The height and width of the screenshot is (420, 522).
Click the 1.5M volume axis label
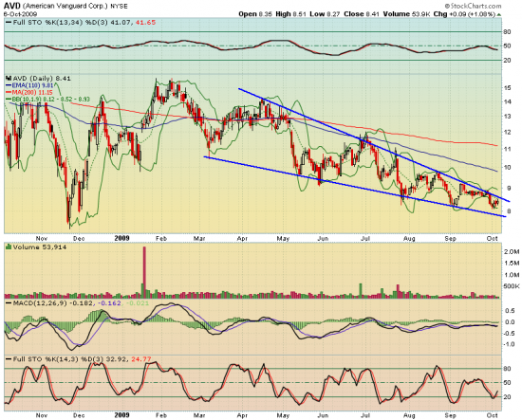coord(512,264)
